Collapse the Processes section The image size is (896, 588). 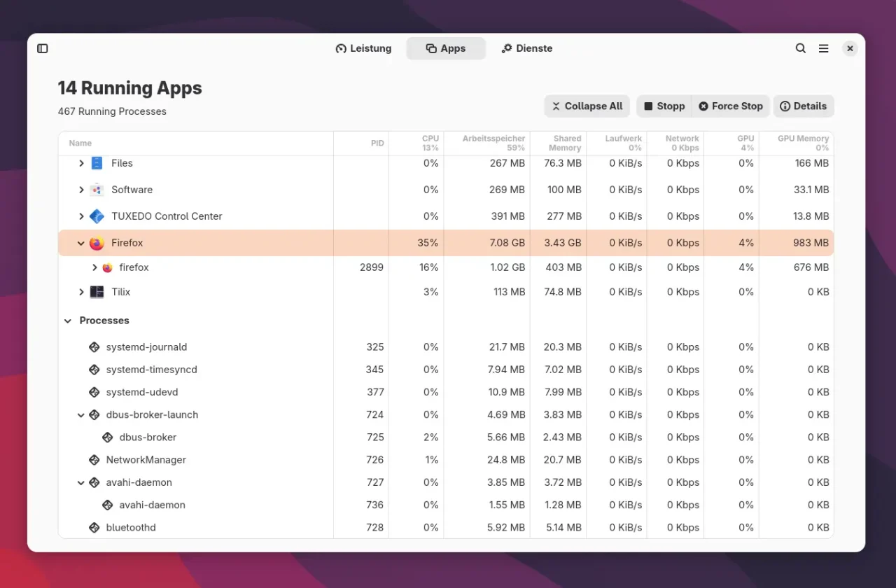(68, 321)
